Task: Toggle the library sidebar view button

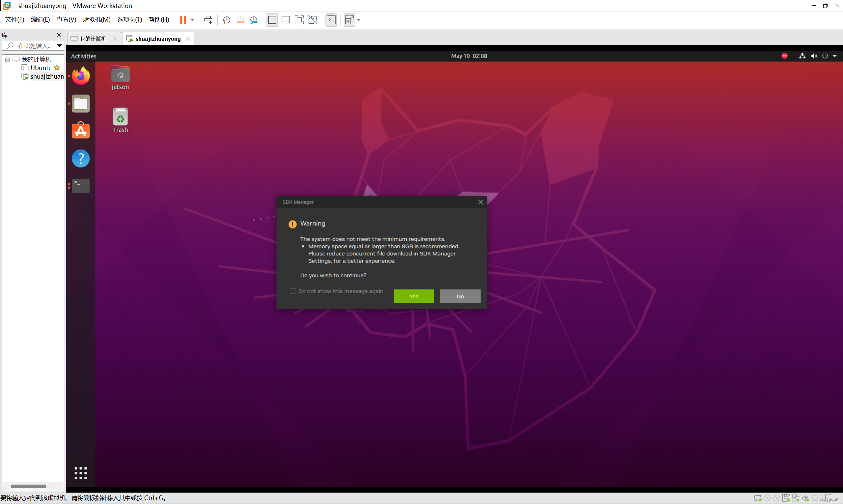Action: (272, 20)
